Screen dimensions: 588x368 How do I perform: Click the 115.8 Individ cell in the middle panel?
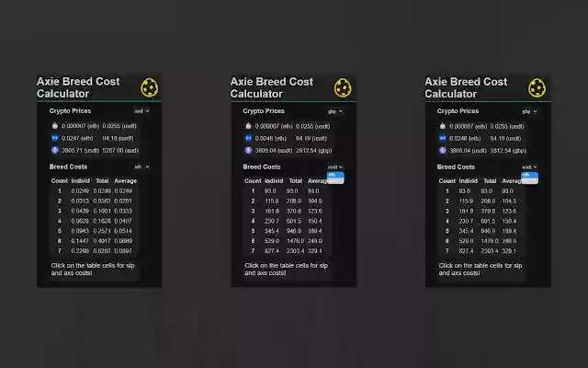pos(272,201)
